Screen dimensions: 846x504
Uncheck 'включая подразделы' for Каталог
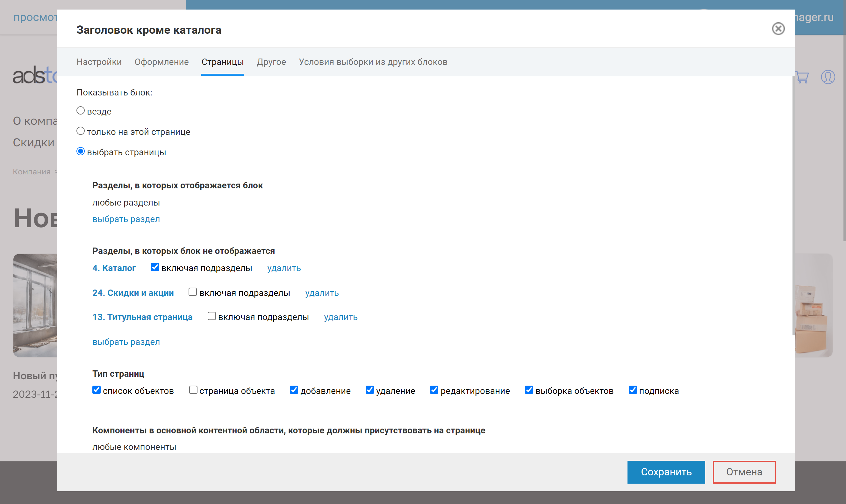[x=155, y=267]
